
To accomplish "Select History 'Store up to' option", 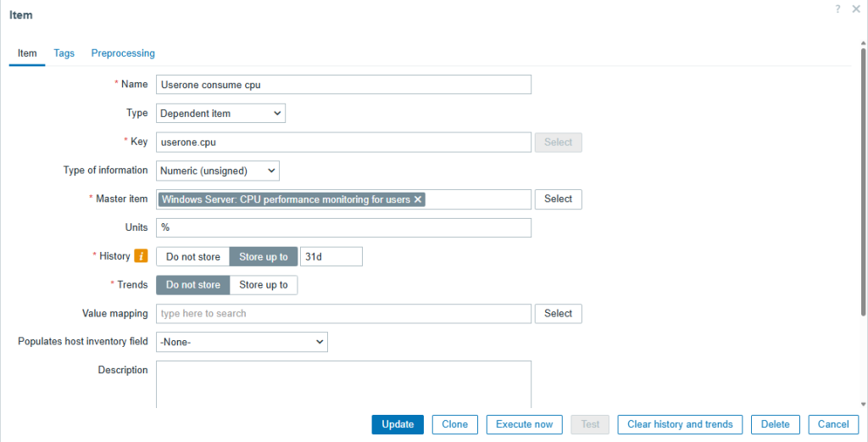I will (264, 256).
